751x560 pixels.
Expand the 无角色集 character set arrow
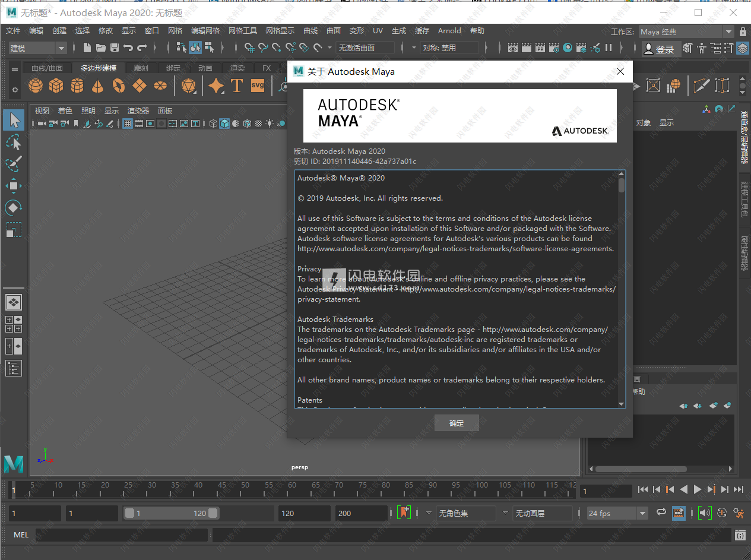tap(429, 512)
